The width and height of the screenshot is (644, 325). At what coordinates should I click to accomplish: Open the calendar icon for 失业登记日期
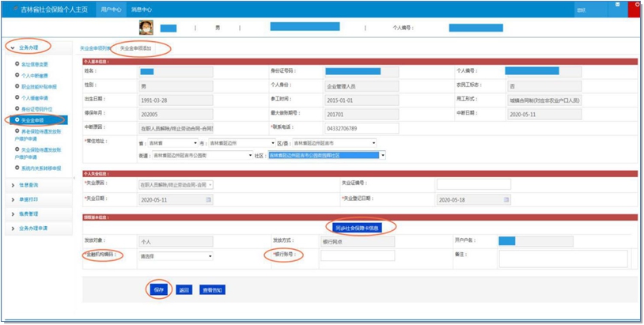(504, 200)
